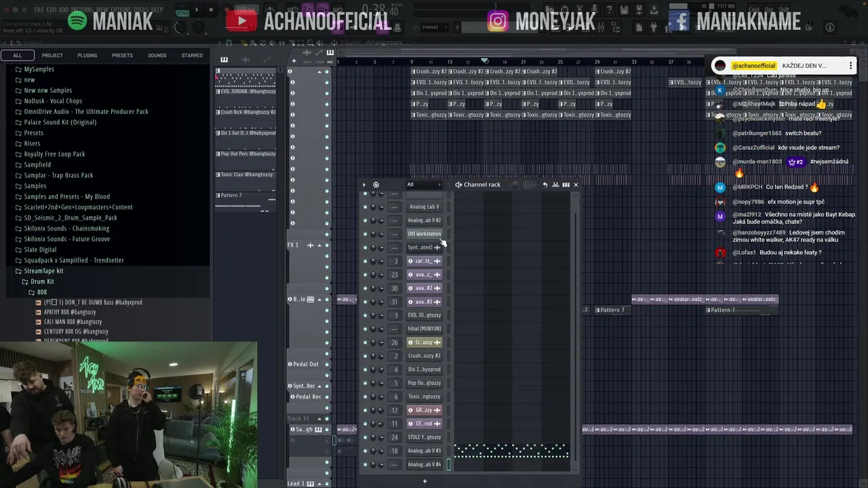Open the graph editor in Channel rack
The width and height of the screenshot is (868, 488).
click(x=555, y=184)
